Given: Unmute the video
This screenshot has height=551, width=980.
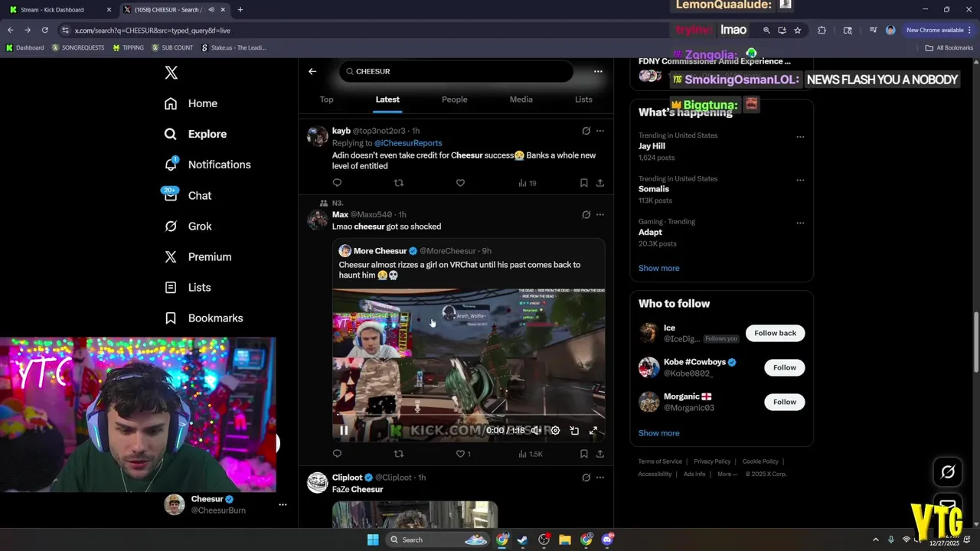Looking at the screenshot, I should tap(536, 430).
